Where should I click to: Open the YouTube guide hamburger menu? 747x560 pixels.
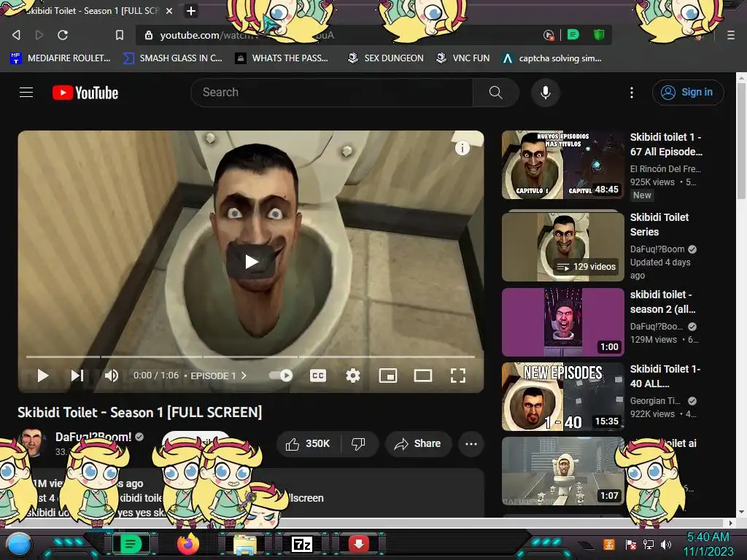point(26,93)
